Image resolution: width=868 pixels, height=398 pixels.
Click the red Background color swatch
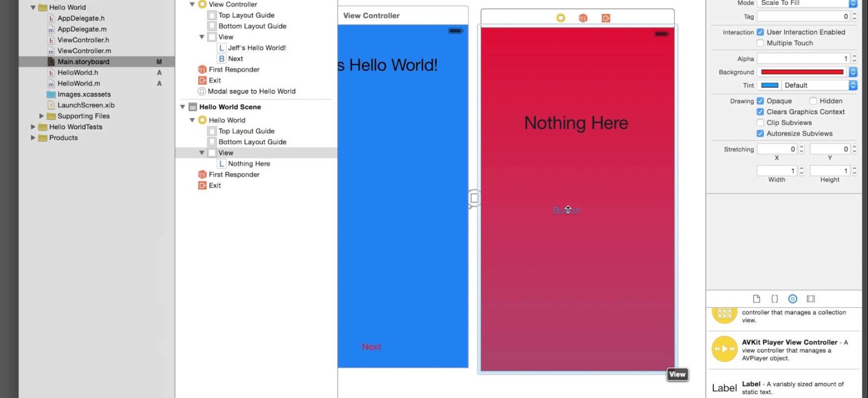(x=802, y=72)
